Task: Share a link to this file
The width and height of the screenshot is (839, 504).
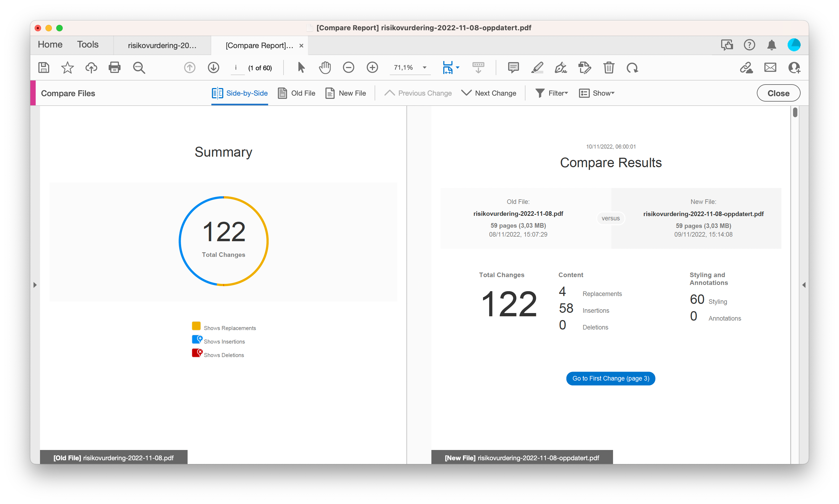Action: (746, 68)
